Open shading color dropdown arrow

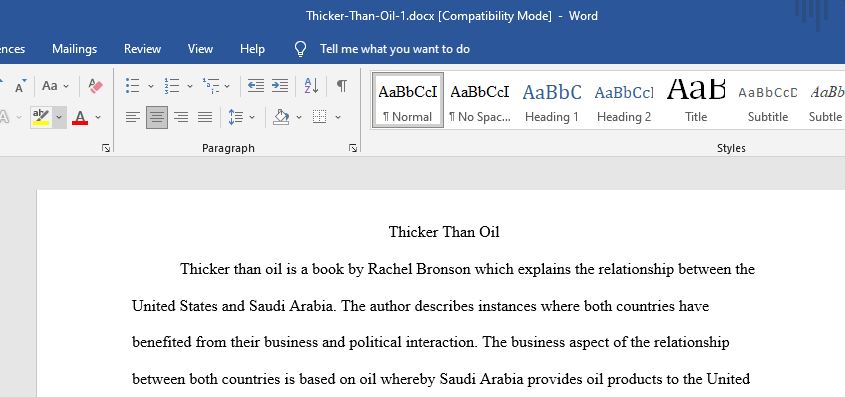(299, 117)
